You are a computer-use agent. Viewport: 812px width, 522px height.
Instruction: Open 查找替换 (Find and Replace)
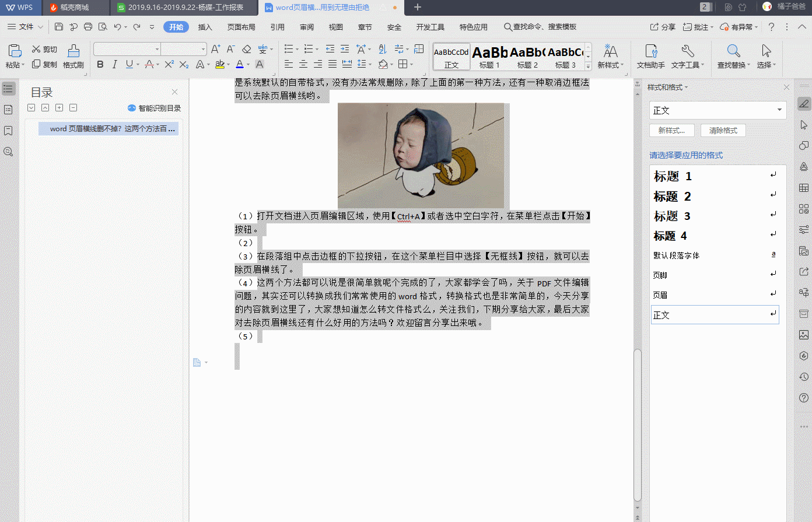[734, 57]
